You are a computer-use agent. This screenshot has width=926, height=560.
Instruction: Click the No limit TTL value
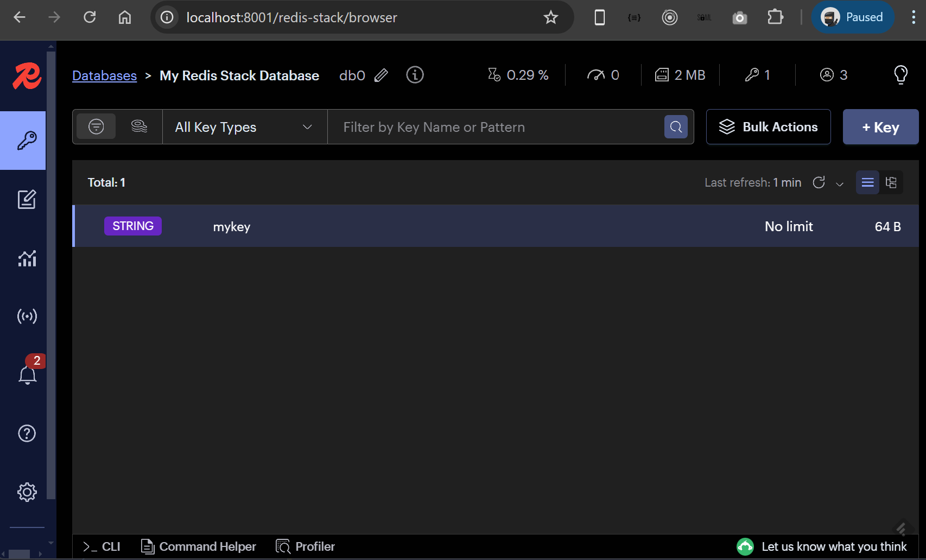[x=789, y=226]
